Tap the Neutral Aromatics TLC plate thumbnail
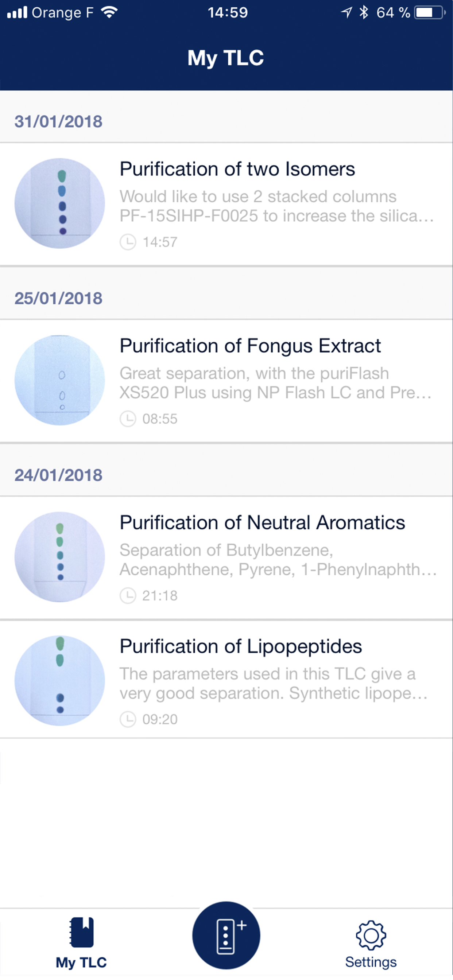The height and width of the screenshot is (980, 453). pos(60,557)
